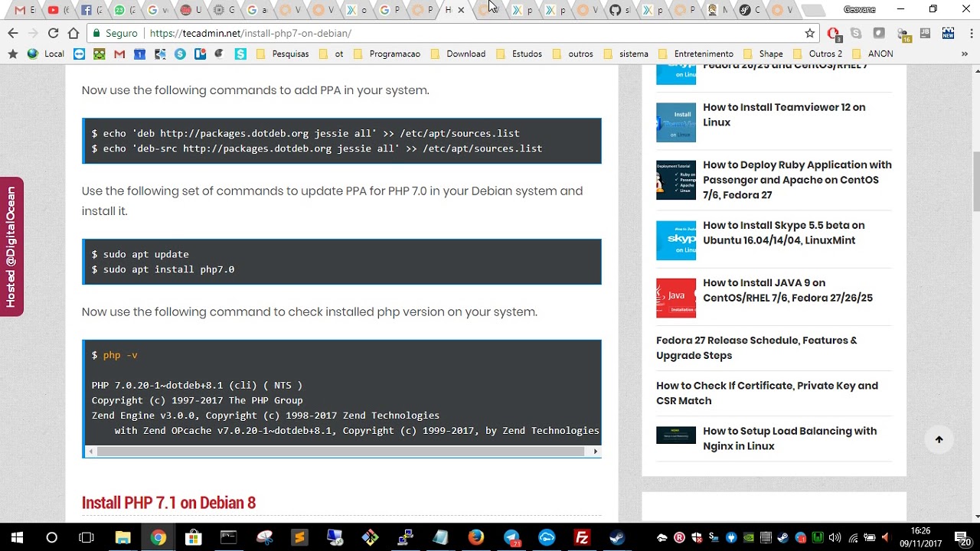The height and width of the screenshot is (551, 980).
Task: Open the sistema bookmark folder
Action: [626, 54]
